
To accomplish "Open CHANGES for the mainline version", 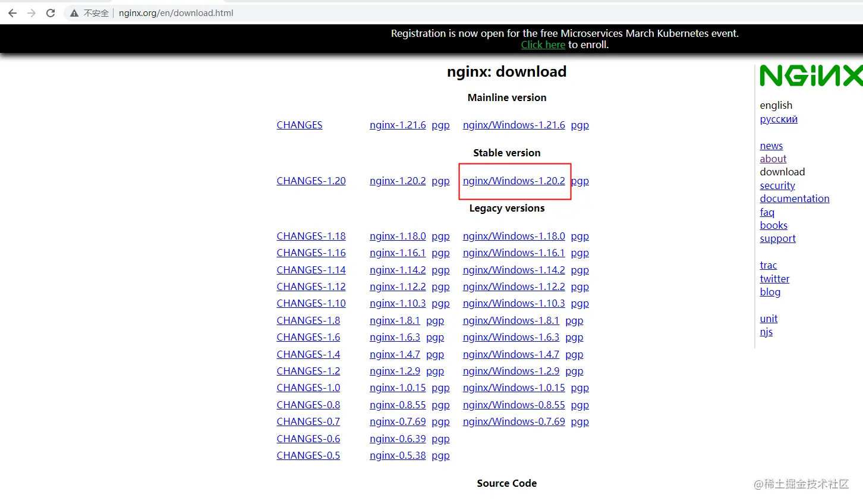I will [300, 125].
